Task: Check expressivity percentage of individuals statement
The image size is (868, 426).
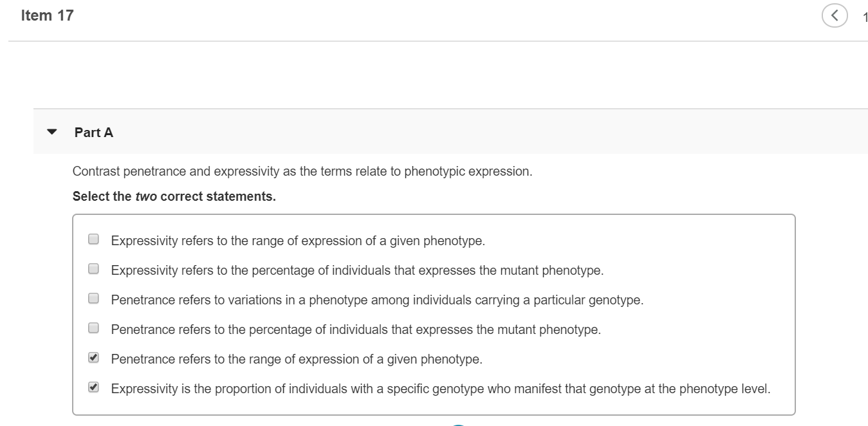Action: [x=93, y=268]
